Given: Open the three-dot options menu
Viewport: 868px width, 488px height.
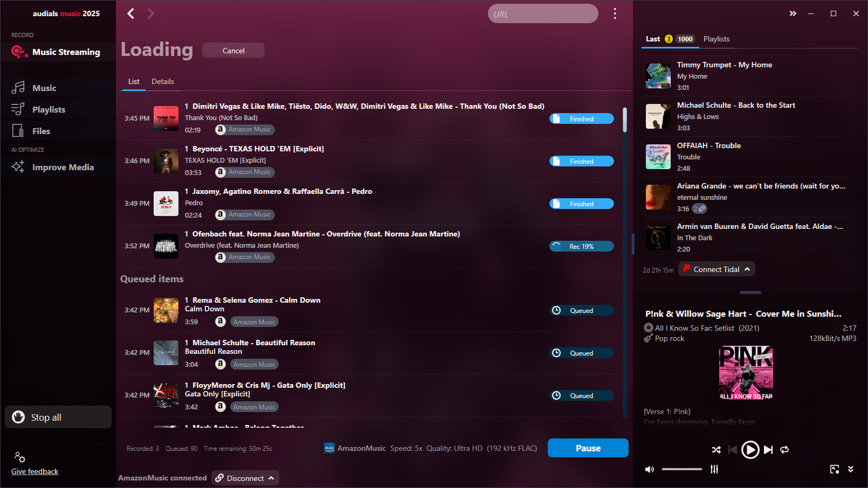Looking at the screenshot, I should [x=615, y=13].
